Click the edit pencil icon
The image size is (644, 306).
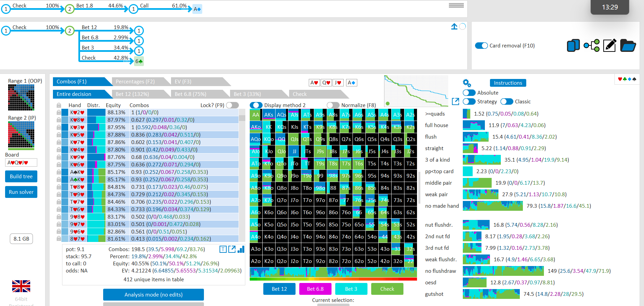point(610,45)
